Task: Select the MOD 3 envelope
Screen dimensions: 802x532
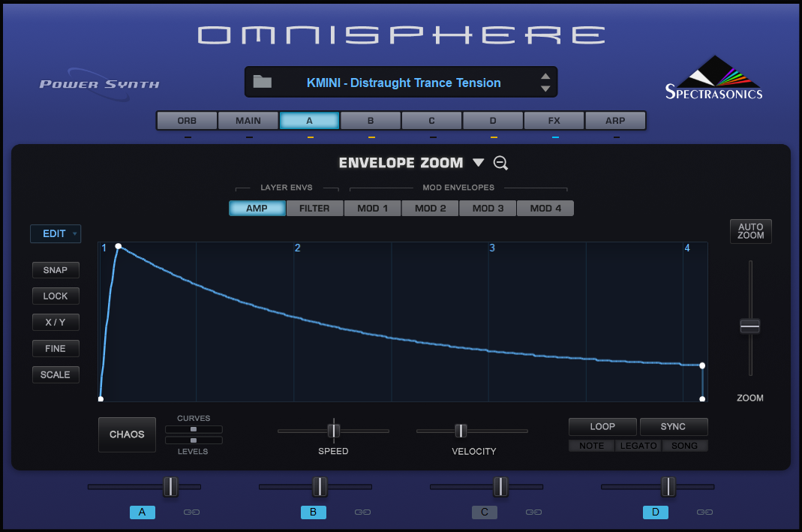Action: (x=488, y=208)
